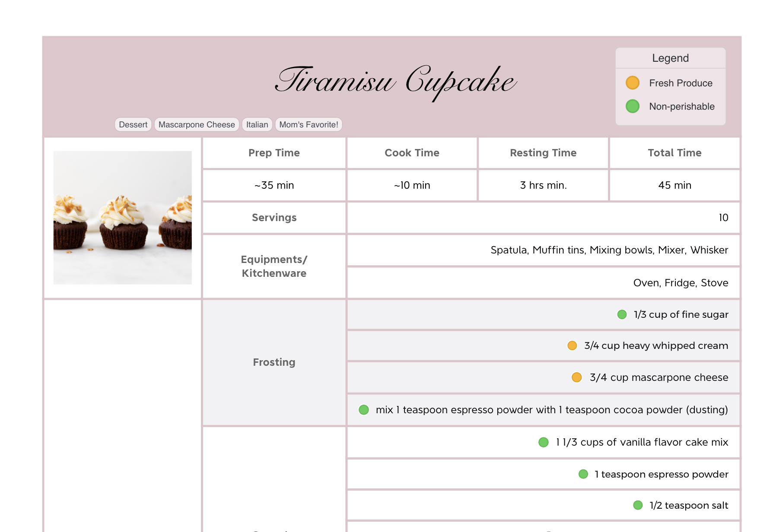Click orange dot beside heavy whipped cream
770x532 pixels.
point(572,345)
